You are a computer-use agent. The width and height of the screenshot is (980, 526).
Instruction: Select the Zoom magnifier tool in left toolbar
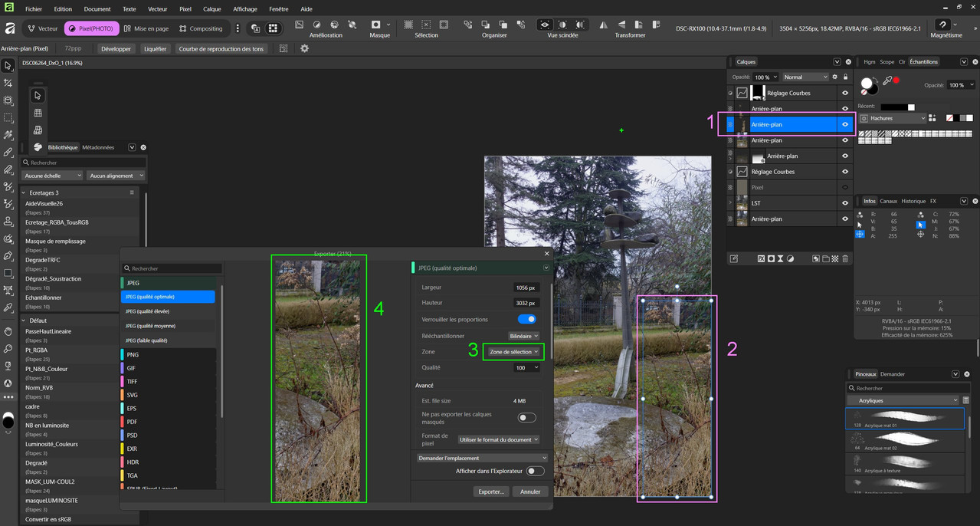8,348
